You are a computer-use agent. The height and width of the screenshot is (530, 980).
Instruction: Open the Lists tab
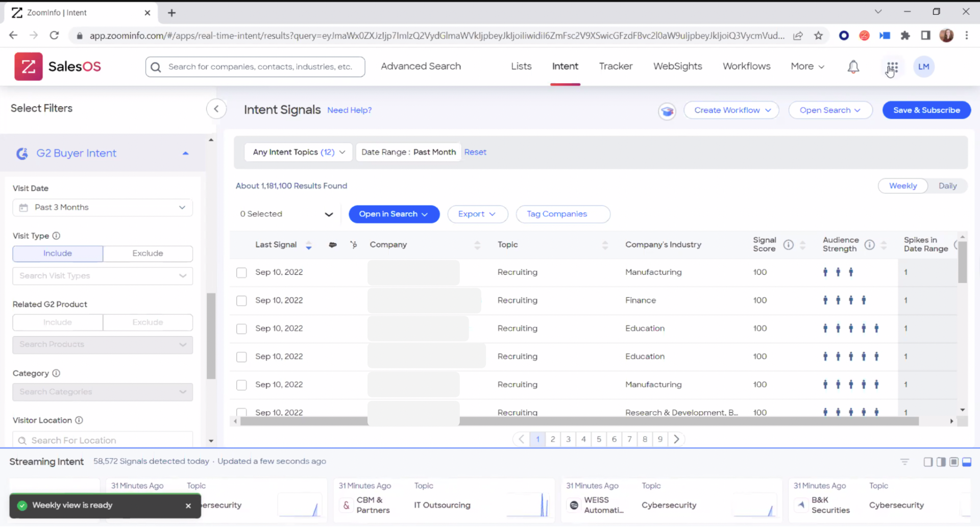521,66
